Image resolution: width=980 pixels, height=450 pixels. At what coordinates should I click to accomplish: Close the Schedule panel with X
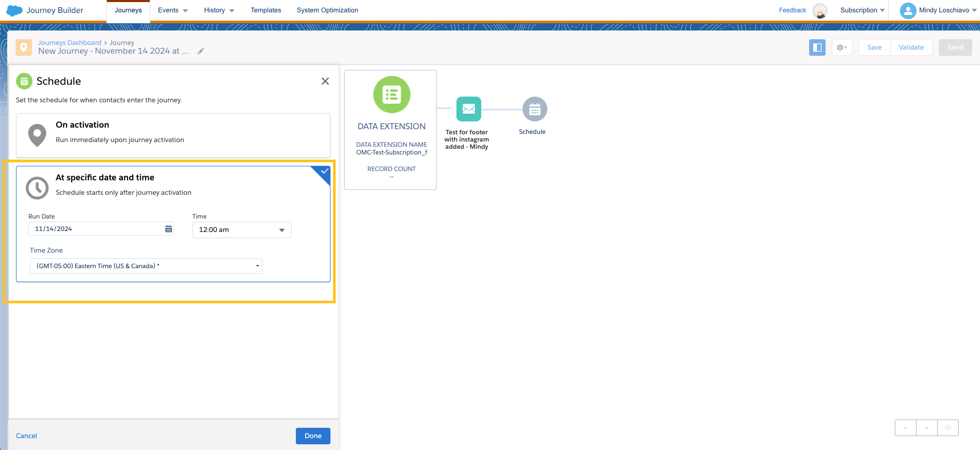[325, 81]
